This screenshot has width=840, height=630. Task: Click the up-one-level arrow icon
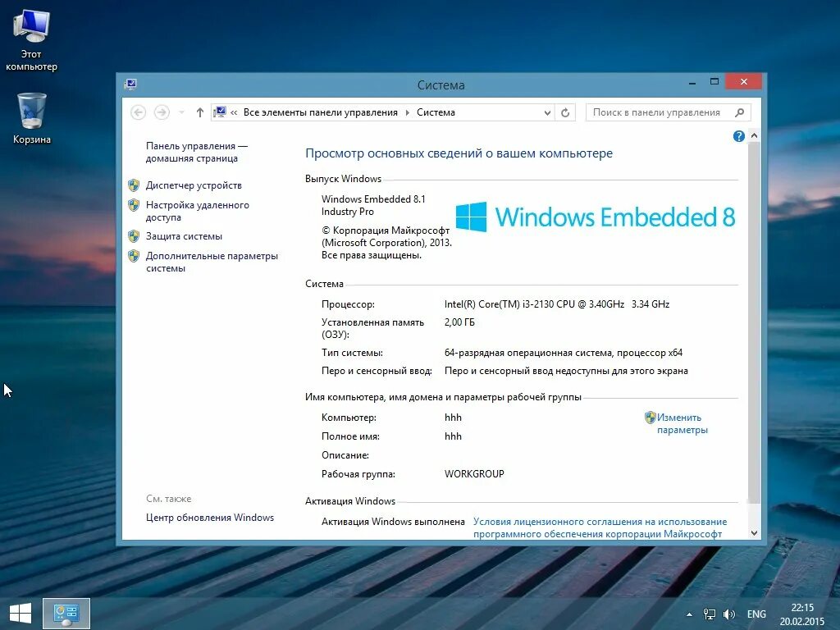(199, 112)
